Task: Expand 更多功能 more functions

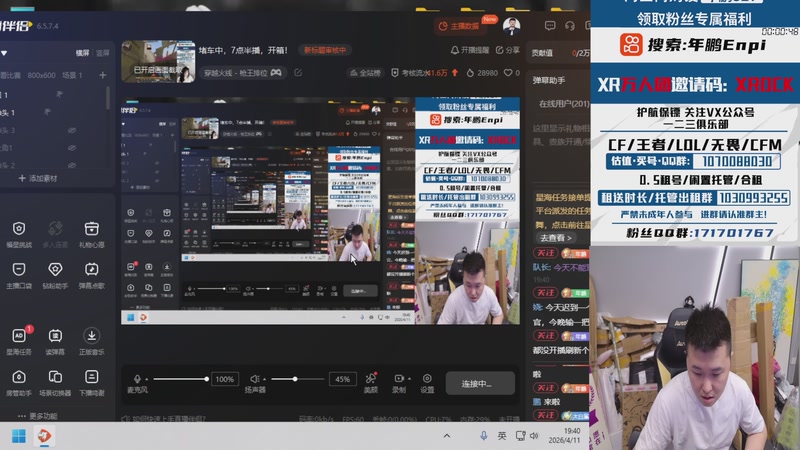Action: (37, 416)
